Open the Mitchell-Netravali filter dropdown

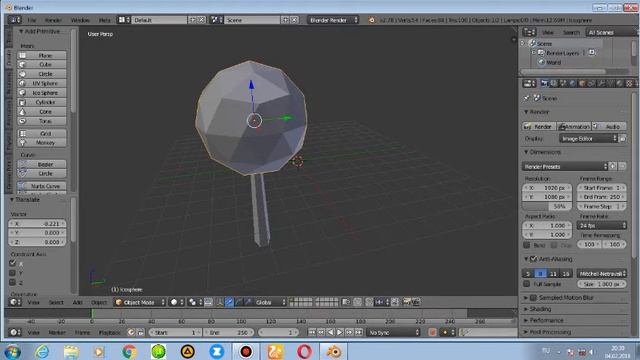602,273
